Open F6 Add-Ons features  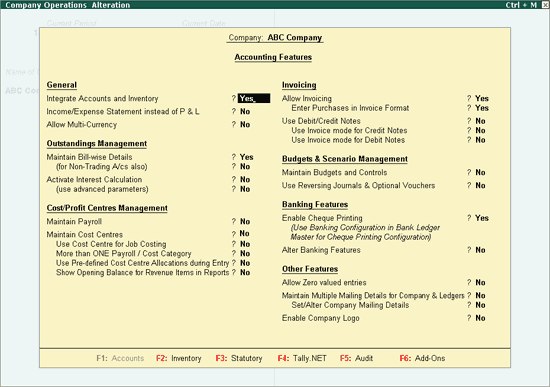click(x=422, y=358)
